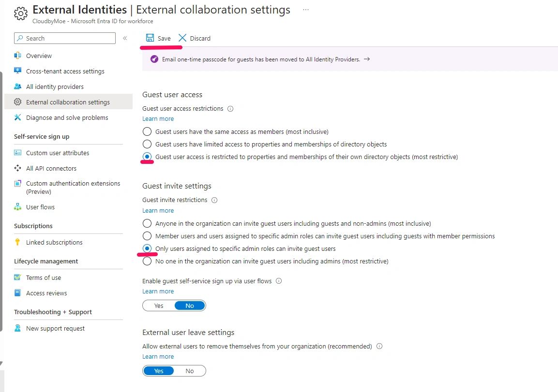Click the All API connectors icon

pyautogui.click(x=18, y=168)
